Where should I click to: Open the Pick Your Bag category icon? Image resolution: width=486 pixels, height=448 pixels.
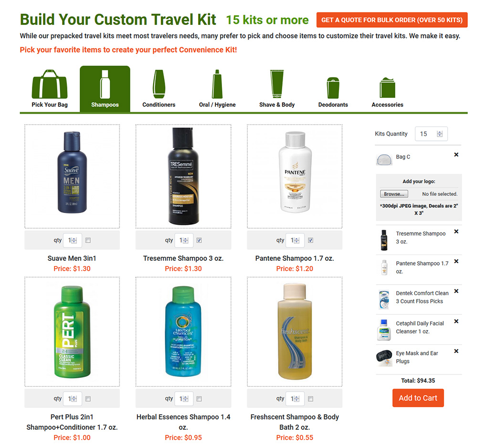click(50, 84)
